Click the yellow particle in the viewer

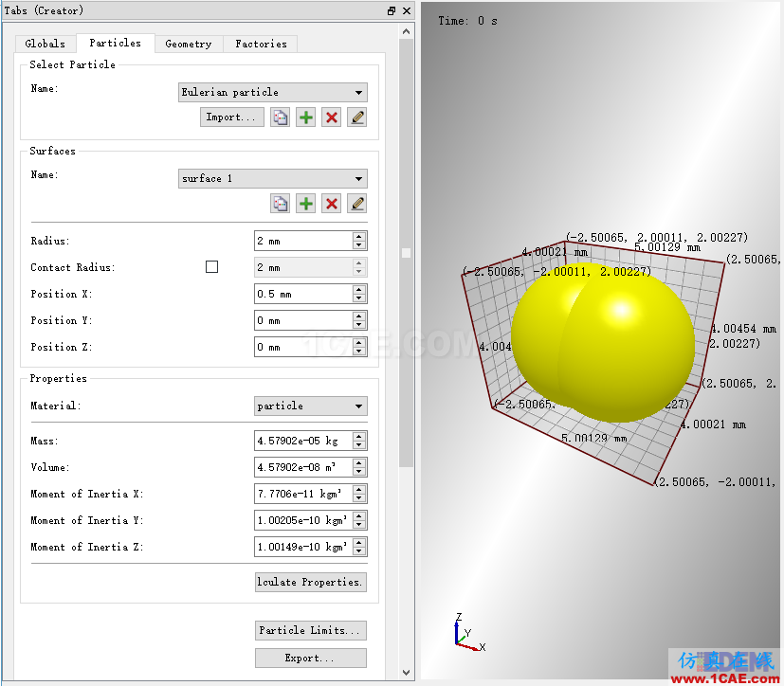pos(603,342)
